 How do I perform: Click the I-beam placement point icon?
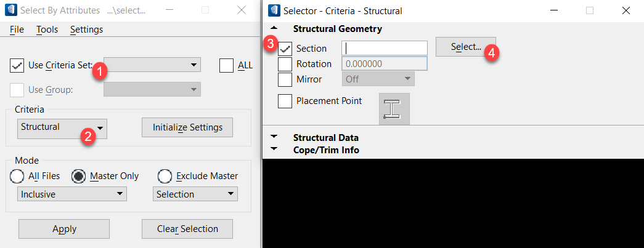(394, 109)
